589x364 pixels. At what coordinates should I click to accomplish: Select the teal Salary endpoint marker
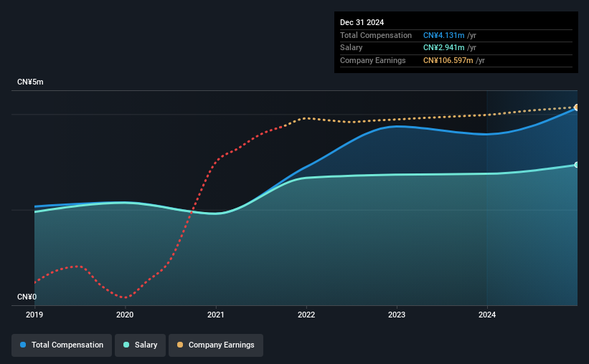click(576, 165)
